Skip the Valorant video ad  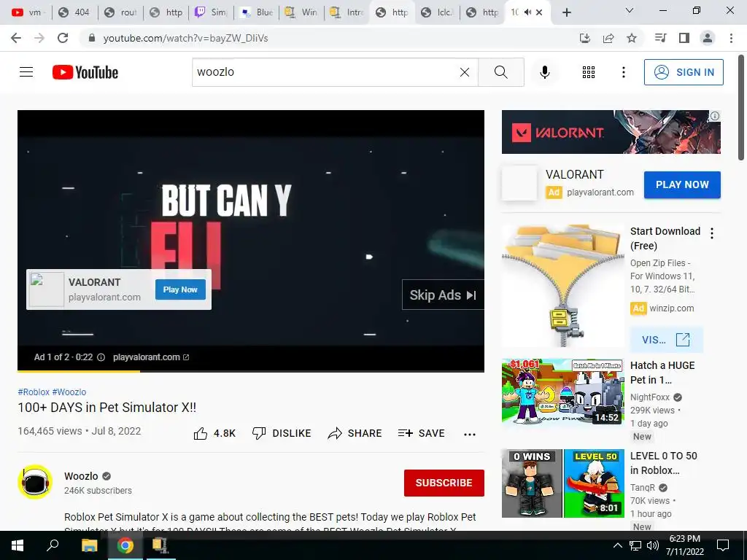point(443,295)
